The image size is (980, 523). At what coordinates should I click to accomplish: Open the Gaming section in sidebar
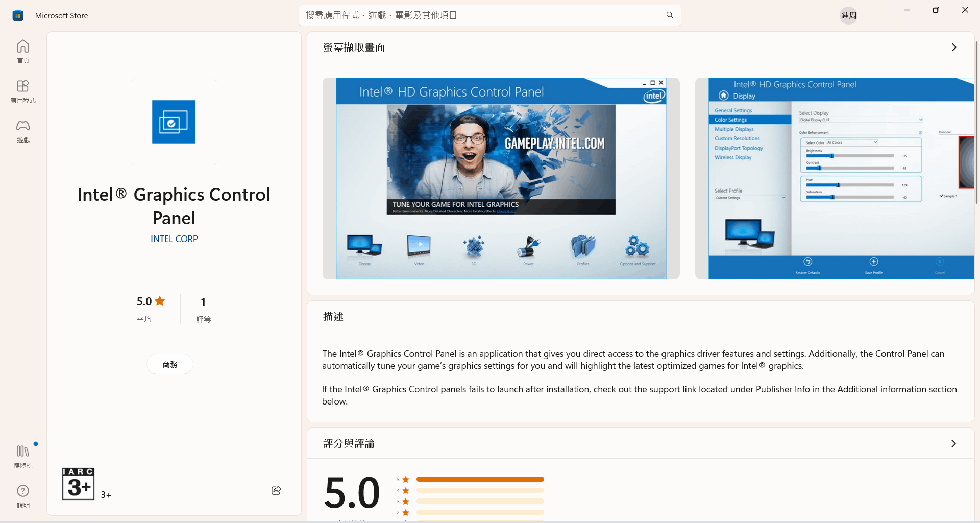[23, 131]
